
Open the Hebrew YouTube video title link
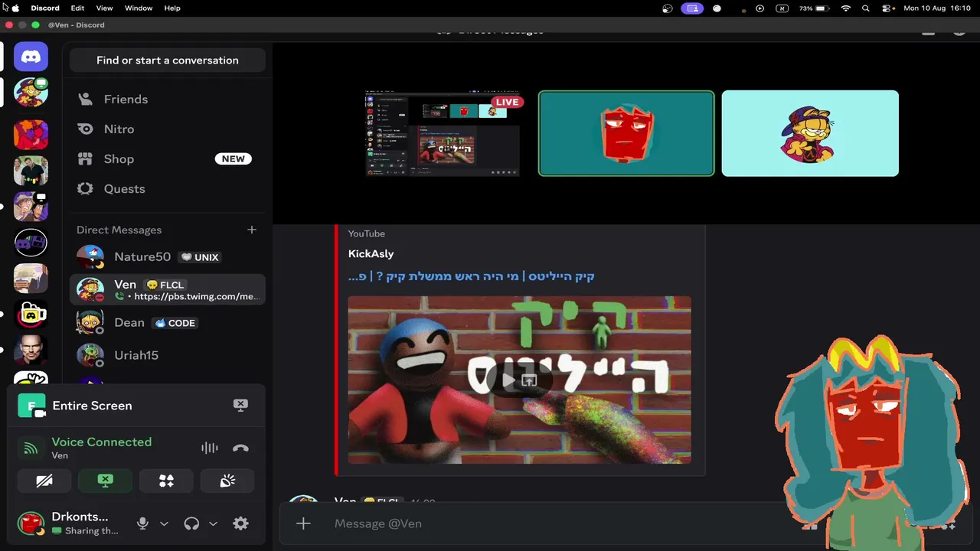[472, 276]
